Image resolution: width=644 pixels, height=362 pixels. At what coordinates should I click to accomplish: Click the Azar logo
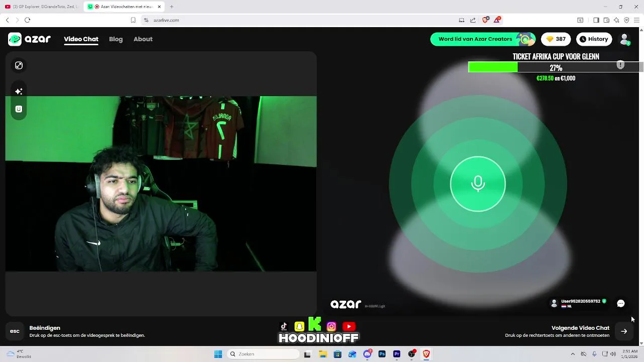tap(30, 39)
